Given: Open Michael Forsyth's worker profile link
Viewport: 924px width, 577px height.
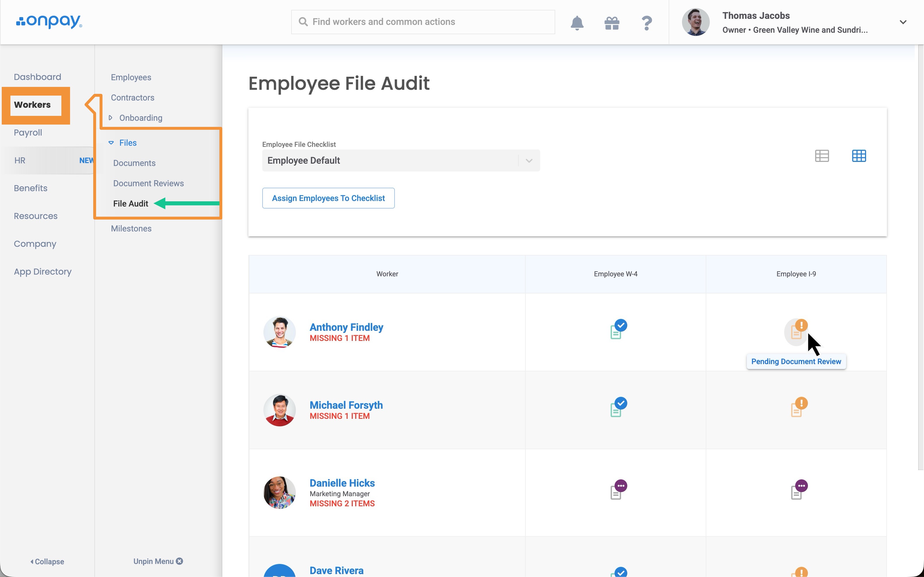Looking at the screenshot, I should pyautogui.click(x=346, y=405).
